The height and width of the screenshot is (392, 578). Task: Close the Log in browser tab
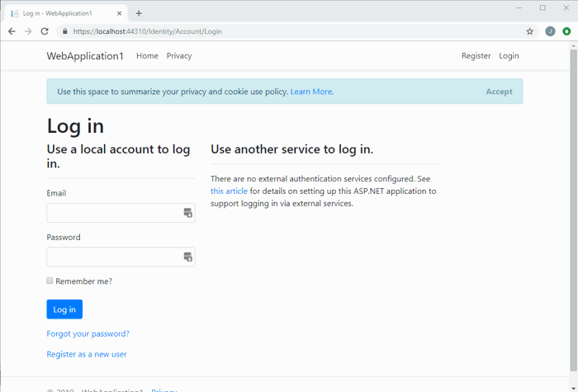(x=120, y=13)
